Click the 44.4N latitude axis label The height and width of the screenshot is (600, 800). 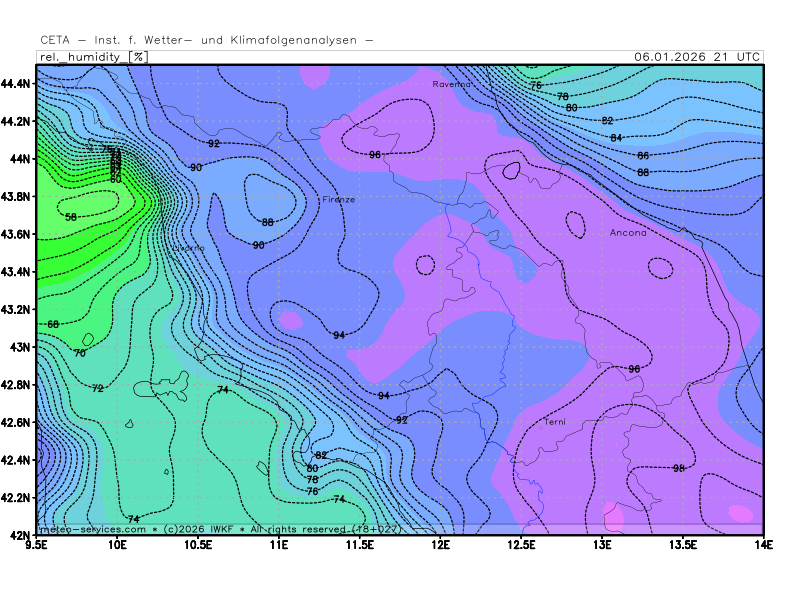[x=18, y=83]
